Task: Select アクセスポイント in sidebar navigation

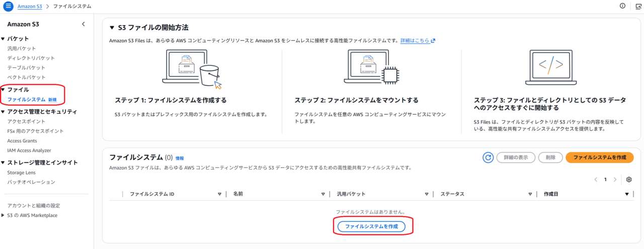Action: [26, 121]
